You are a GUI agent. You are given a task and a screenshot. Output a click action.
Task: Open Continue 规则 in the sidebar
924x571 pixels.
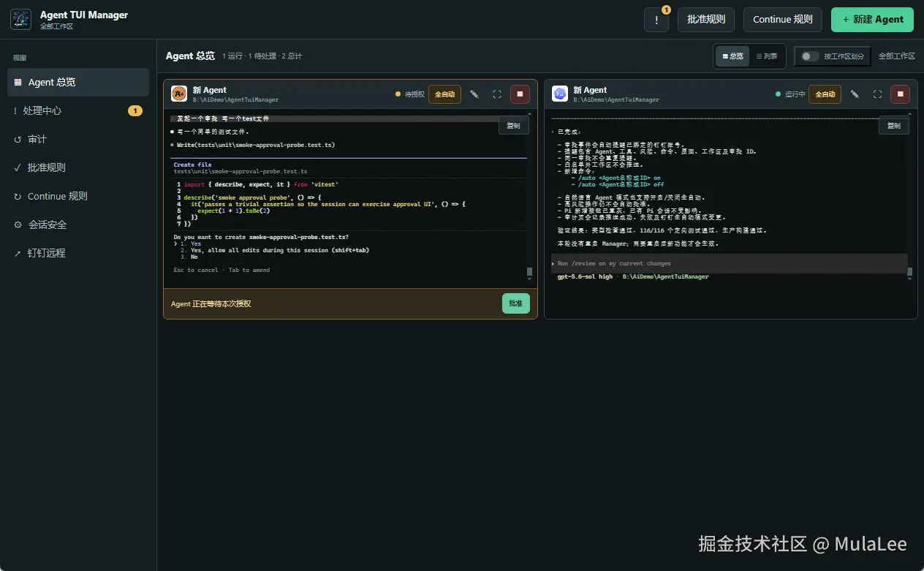coord(78,196)
